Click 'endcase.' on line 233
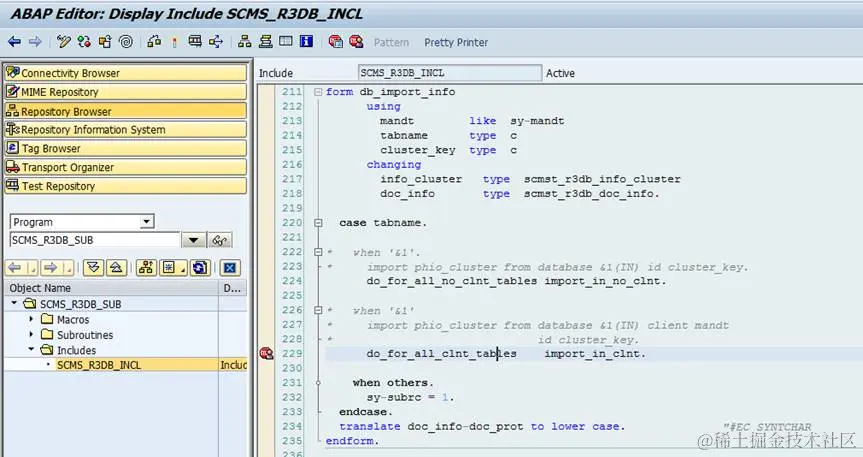The width and height of the screenshot is (863, 457). tap(365, 412)
